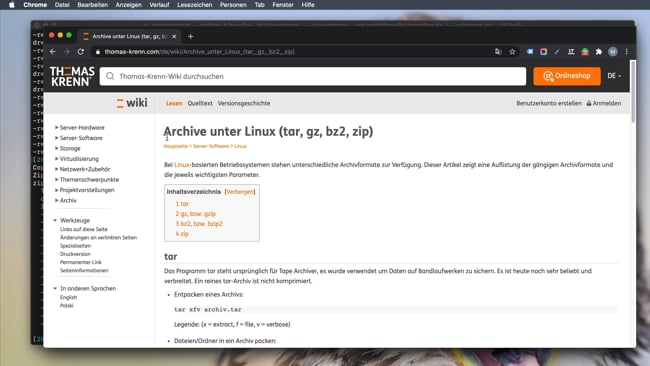This screenshot has height=366, width=650.
Task: Close the Archive unter Linux tab
Action: 174,36
